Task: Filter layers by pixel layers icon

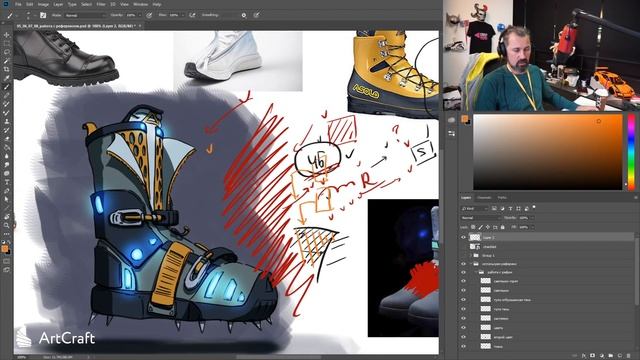Action: (x=494, y=208)
